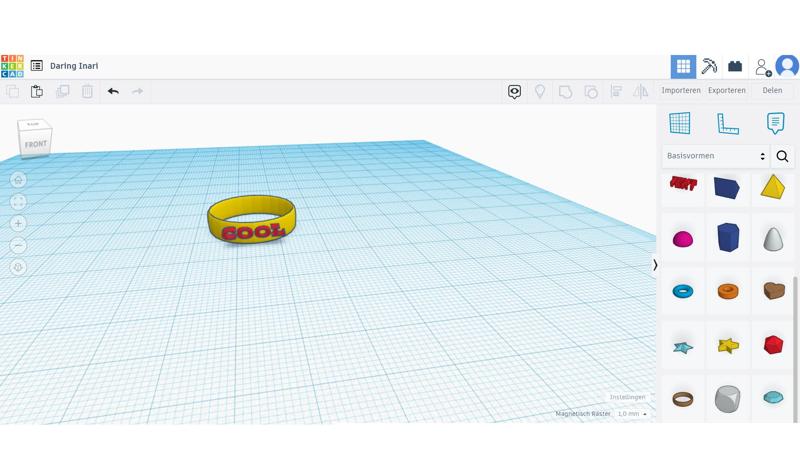Viewport: 800px width, 450px height.
Task: Reset to home view
Action: [x=18, y=180]
